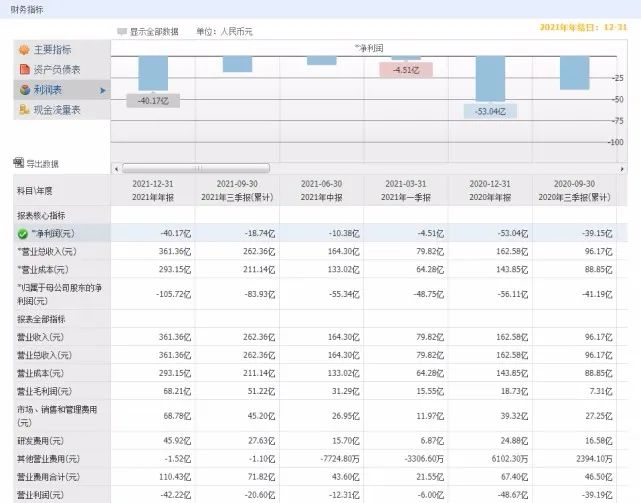This screenshot has height=503, width=641.
Task: Select the 2020-12-31 年报 column header
Action: tap(490, 191)
